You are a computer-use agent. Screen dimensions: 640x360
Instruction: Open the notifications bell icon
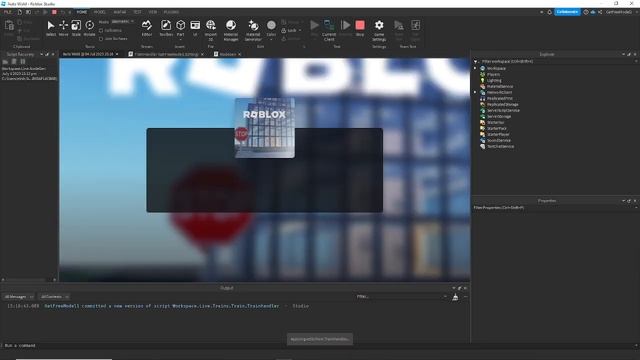click(549, 12)
